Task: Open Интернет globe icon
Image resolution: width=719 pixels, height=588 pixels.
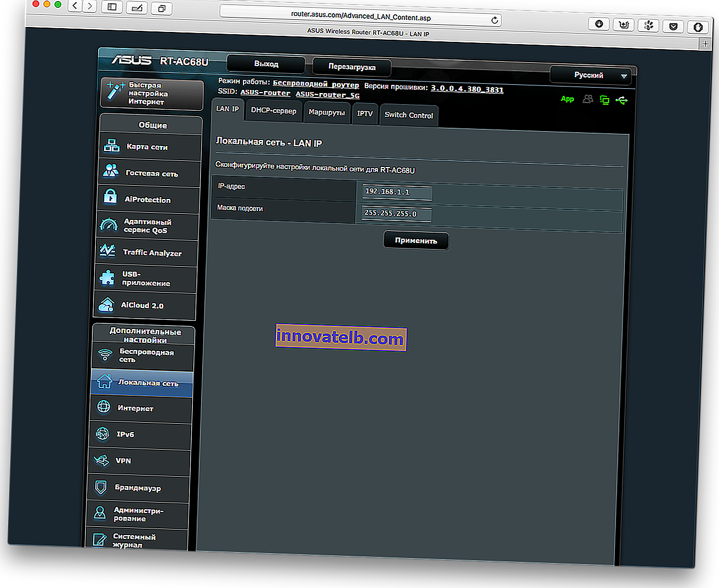Action: click(104, 407)
